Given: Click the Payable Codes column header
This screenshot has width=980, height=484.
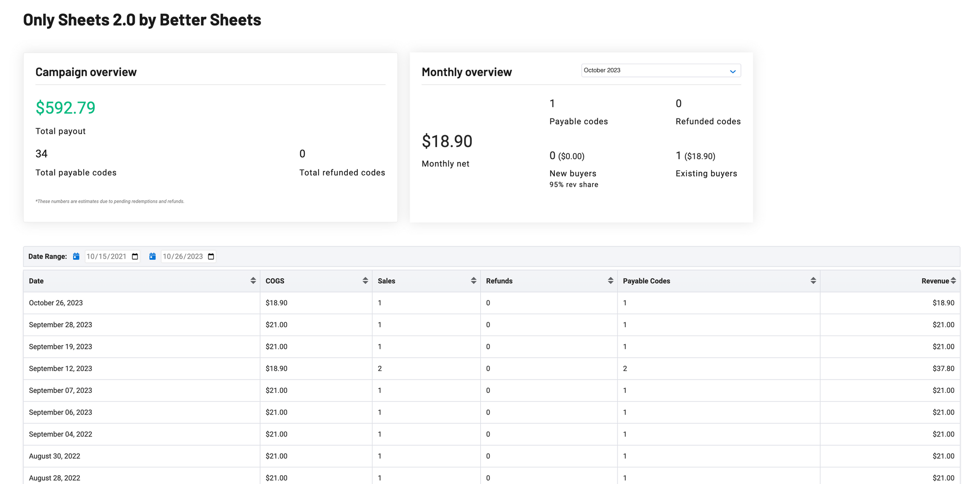Looking at the screenshot, I should point(646,281).
